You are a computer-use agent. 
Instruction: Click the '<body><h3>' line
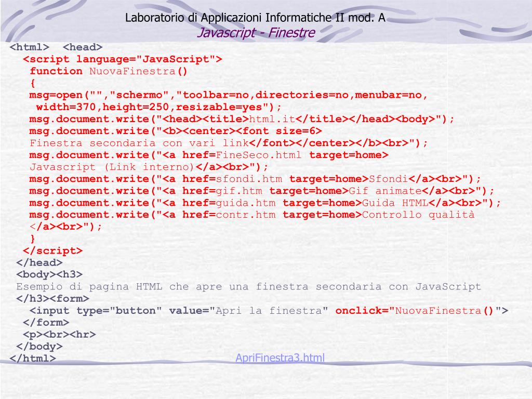[49, 274]
